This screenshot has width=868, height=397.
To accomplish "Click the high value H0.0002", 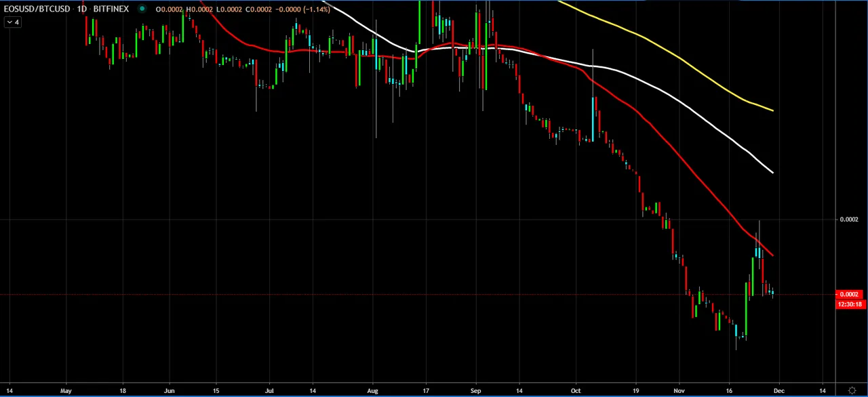I will (x=199, y=9).
